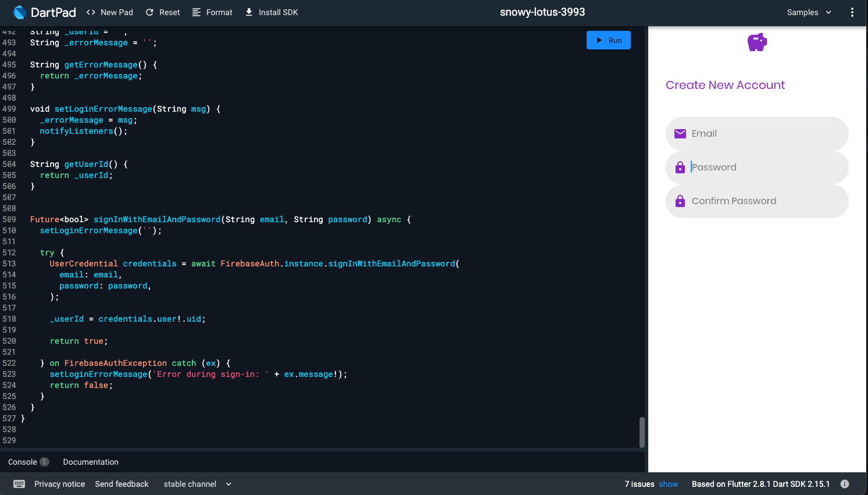This screenshot has width=868, height=495.
Task: Focus the Confirm Password input field
Action: click(x=757, y=201)
